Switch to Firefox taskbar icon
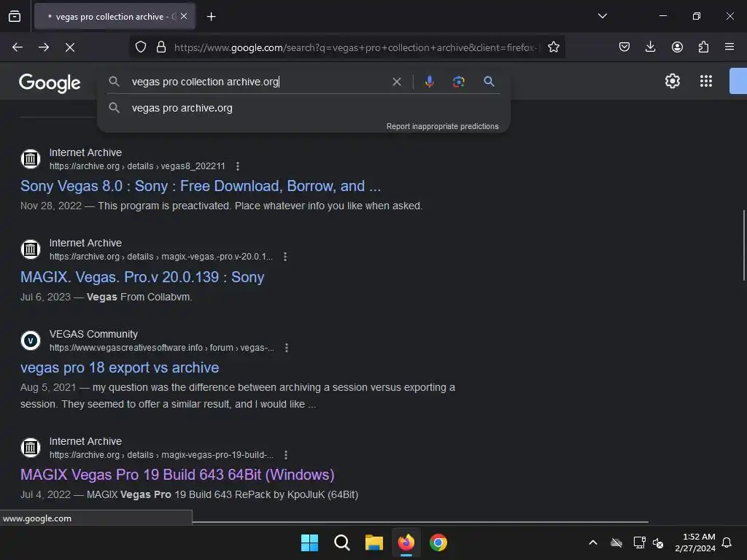747x560 pixels. 406,542
